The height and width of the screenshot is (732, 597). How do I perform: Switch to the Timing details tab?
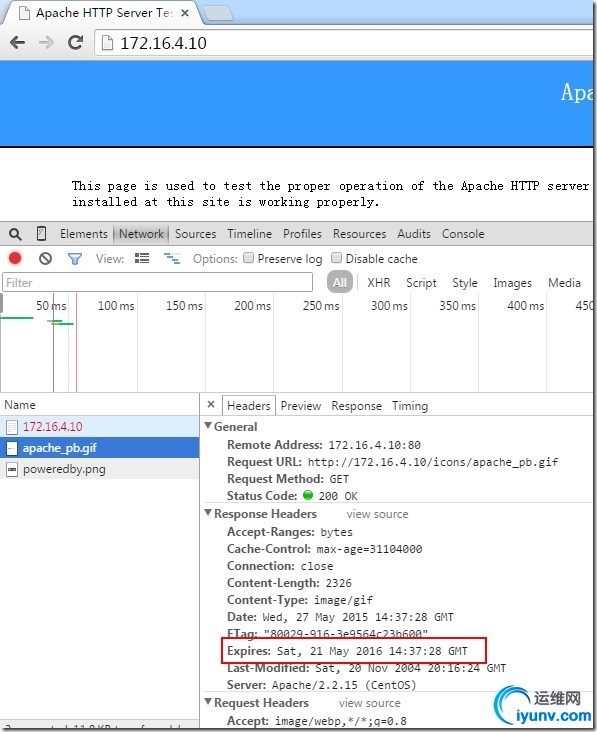tap(409, 406)
